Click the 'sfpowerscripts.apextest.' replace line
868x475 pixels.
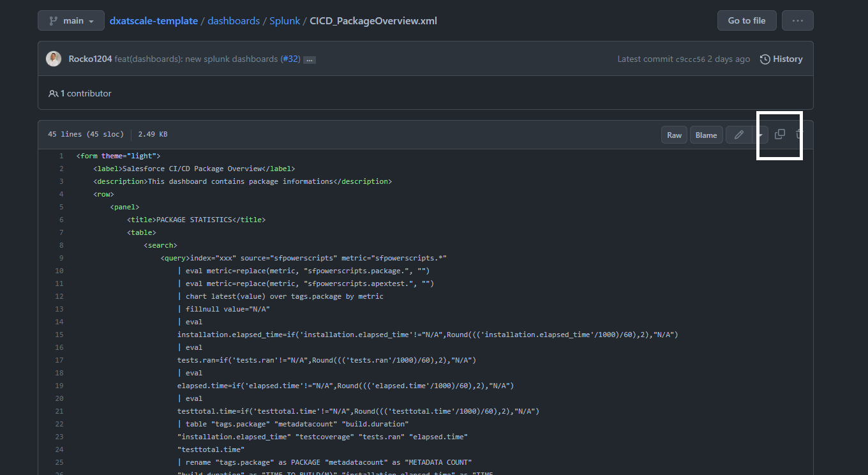coord(306,283)
